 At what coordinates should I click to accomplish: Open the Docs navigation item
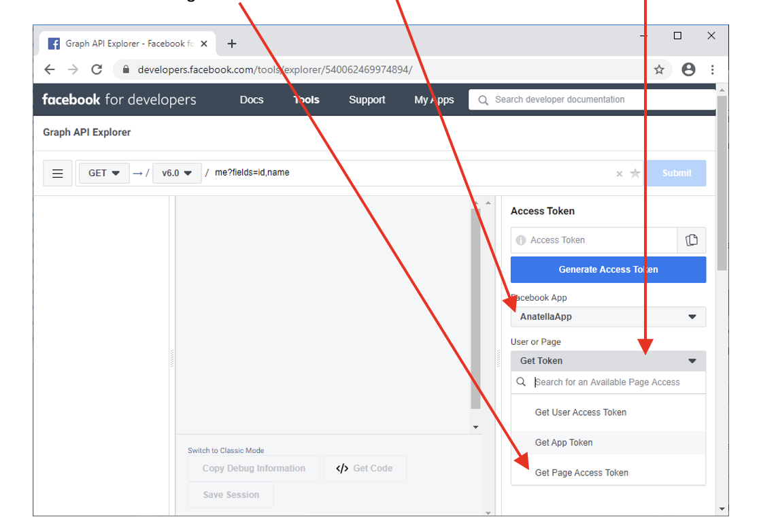(251, 100)
